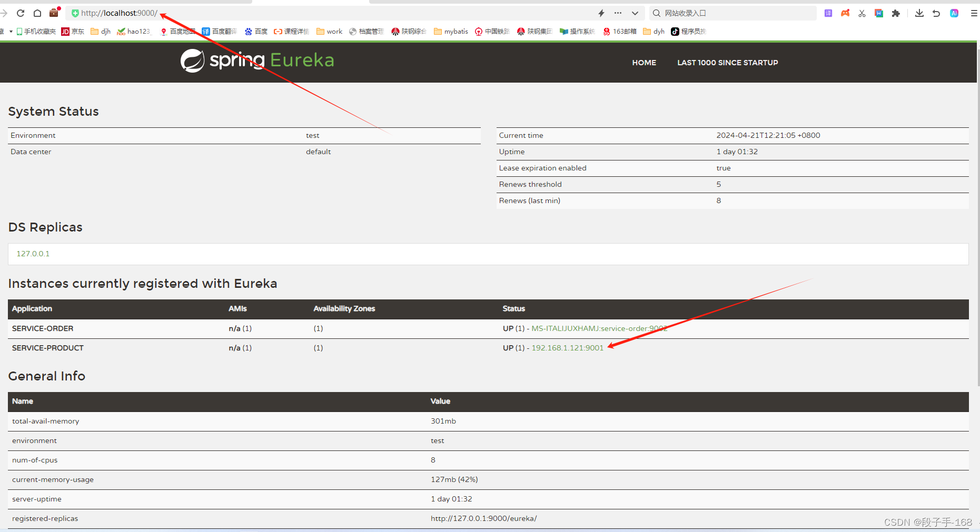Open the 操作系统 bookmark
Viewport: 980px width, 532px height.
[577, 32]
